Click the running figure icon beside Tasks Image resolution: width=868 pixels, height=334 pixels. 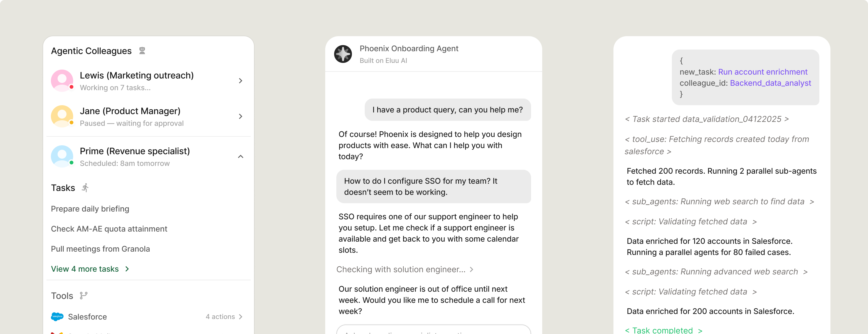[85, 188]
